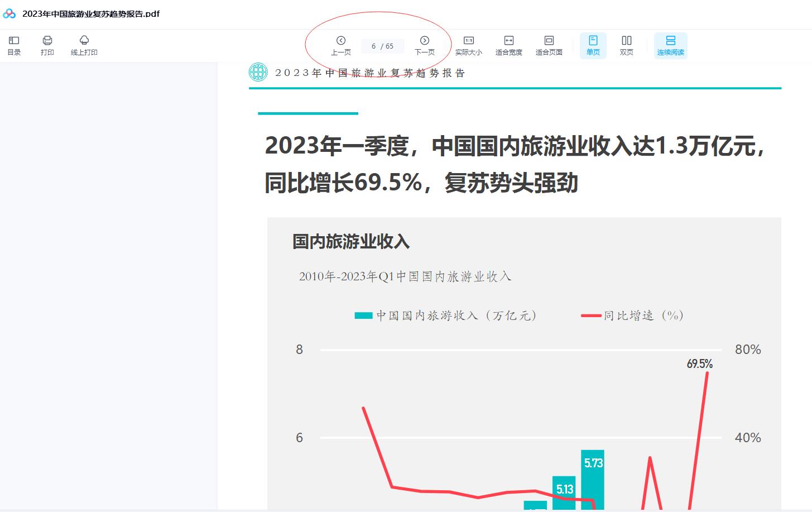This screenshot has height=512, width=812.
Task: Click the app logo beside file name
Action: tap(9, 13)
